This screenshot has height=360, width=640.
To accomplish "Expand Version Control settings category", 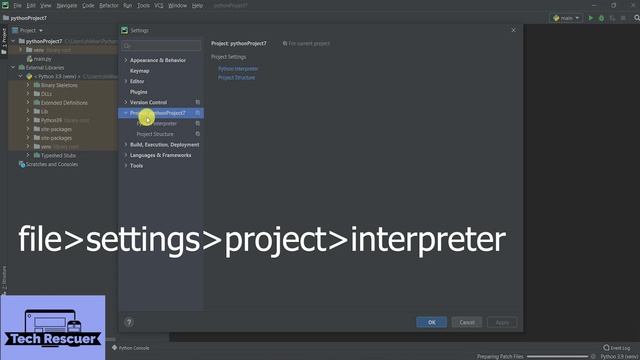I will tap(126, 102).
